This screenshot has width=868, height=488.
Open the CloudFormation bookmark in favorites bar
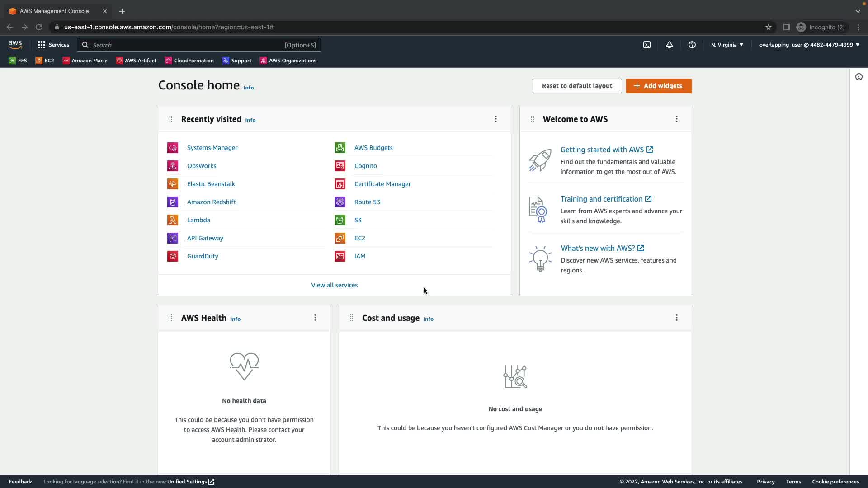(189, 61)
